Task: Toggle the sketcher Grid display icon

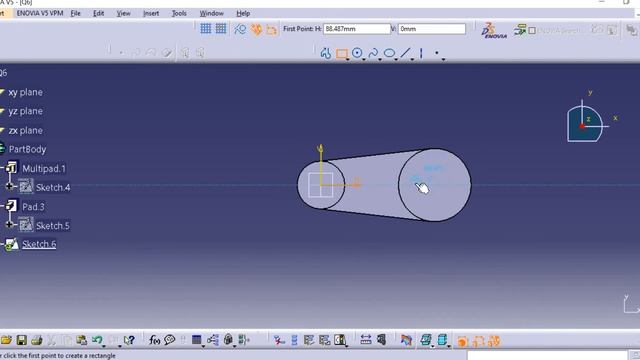Action: pyautogui.click(x=205, y=29)
